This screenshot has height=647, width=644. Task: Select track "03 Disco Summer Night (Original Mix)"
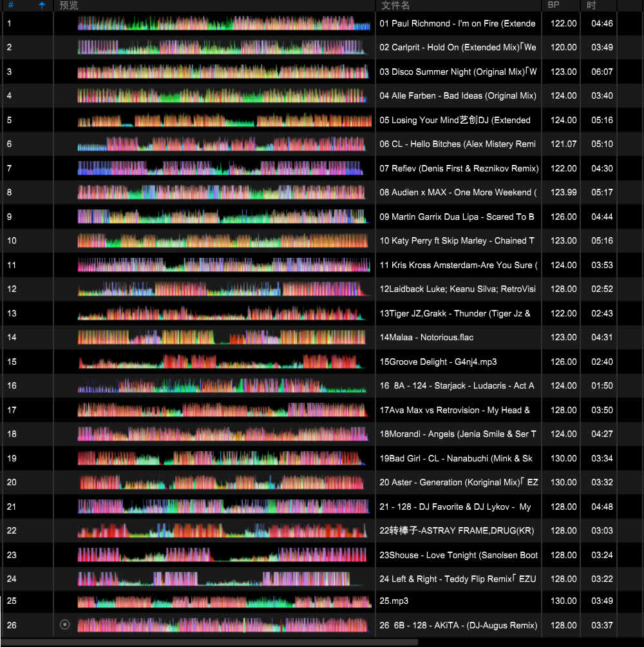pos(458,72)
